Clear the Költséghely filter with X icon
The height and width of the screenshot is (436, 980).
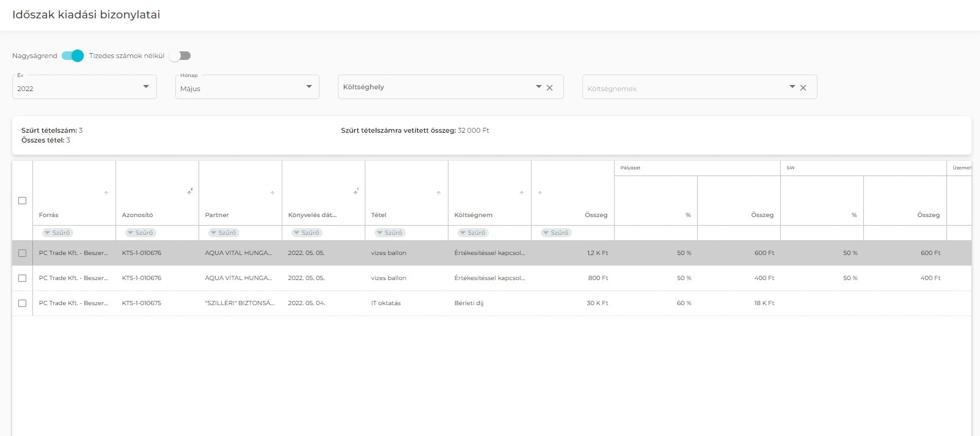(550, 87)
